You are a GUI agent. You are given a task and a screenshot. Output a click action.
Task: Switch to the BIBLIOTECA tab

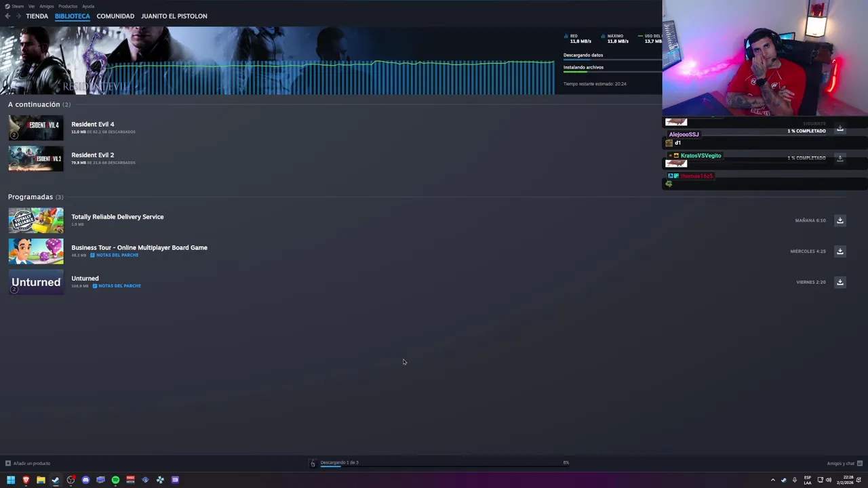pyautogui.click(x=73, y=16)
